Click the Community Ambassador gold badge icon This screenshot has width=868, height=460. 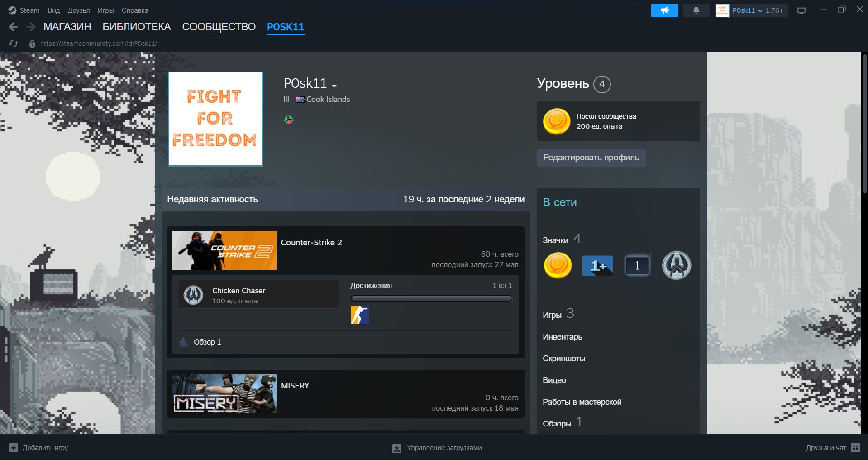tap(556, 121)
